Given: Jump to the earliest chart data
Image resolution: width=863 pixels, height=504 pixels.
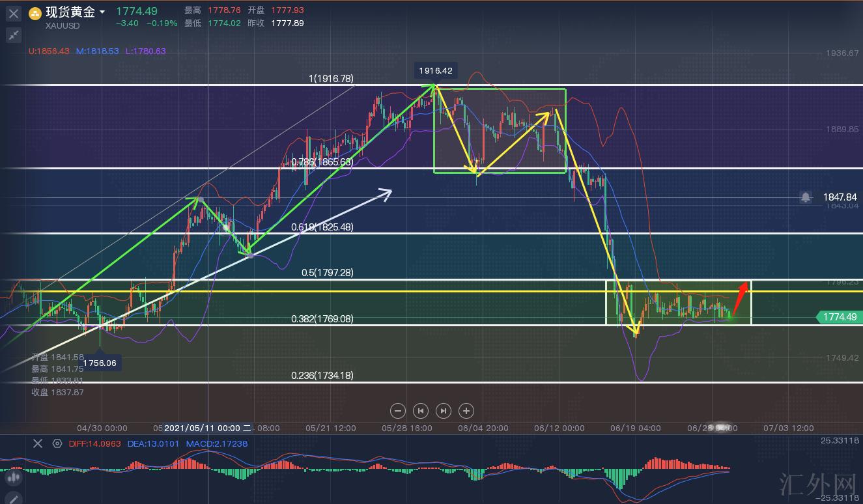Looking at the screenshot, I should [x=421, y=411].
